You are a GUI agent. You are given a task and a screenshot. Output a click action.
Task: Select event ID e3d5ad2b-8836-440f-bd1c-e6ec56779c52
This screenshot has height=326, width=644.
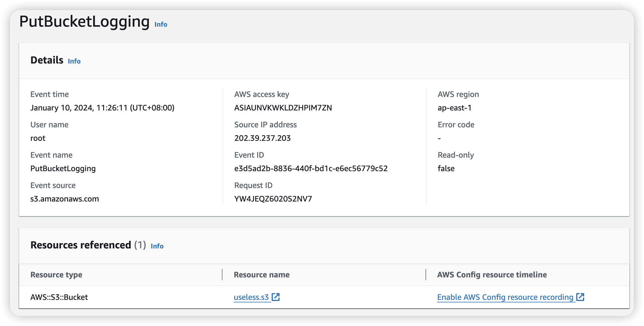[311, 168]
